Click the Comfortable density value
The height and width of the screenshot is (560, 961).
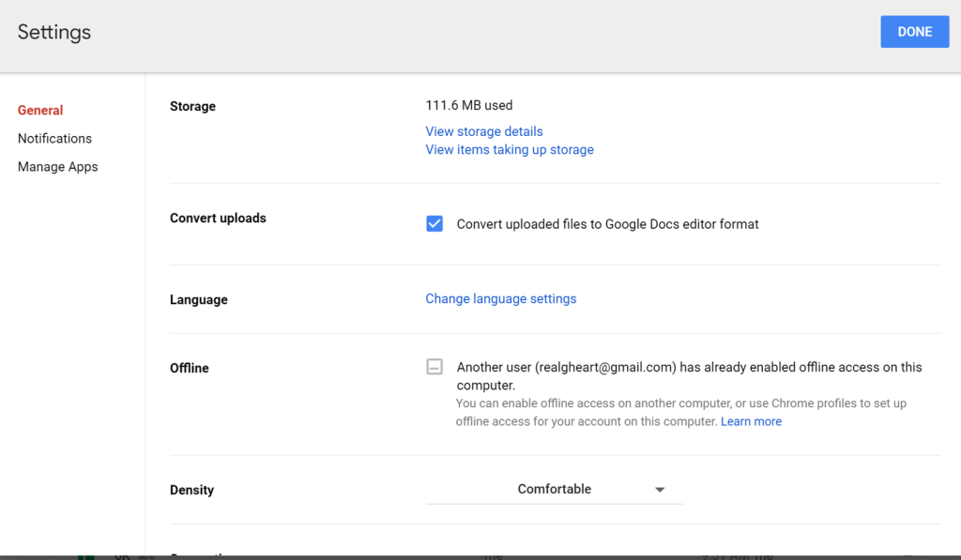[x=554, y=489]
